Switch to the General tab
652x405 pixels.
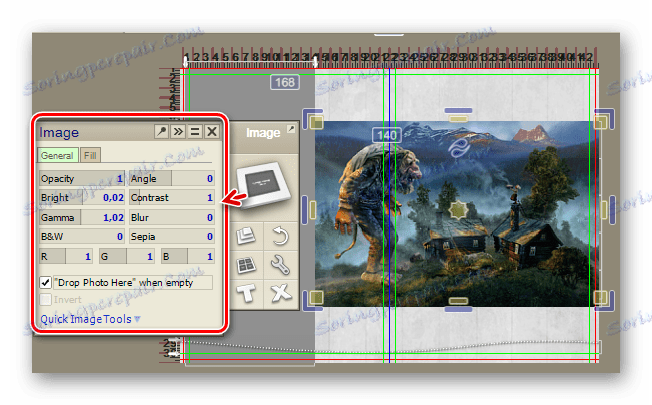click(57, 155)
